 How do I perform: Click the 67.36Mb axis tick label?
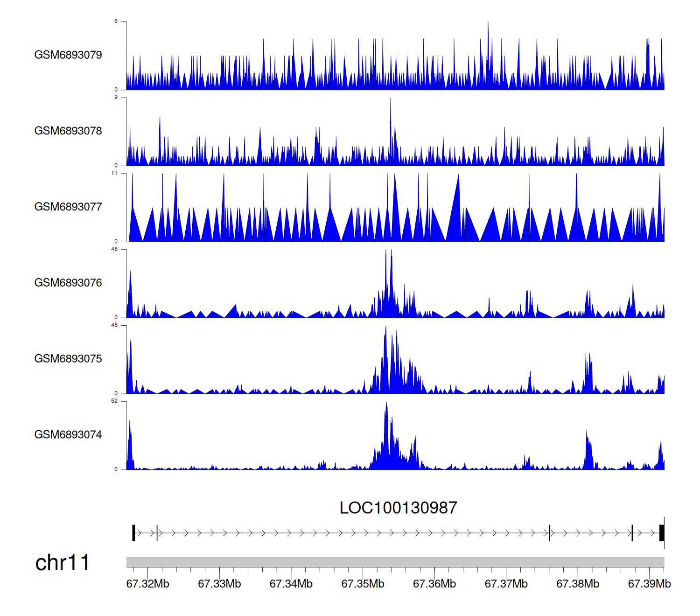tap(434, 584)
